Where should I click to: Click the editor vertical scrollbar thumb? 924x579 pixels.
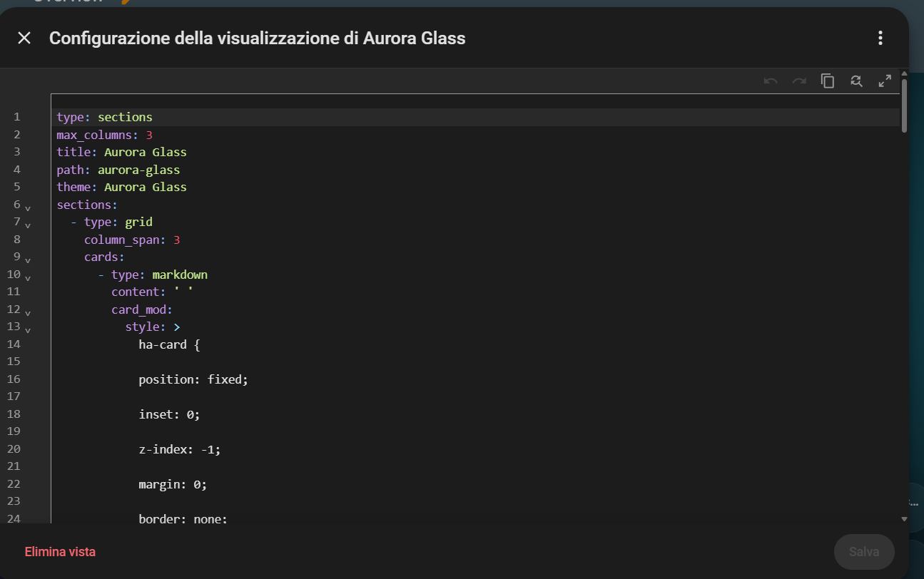point(904,106)
